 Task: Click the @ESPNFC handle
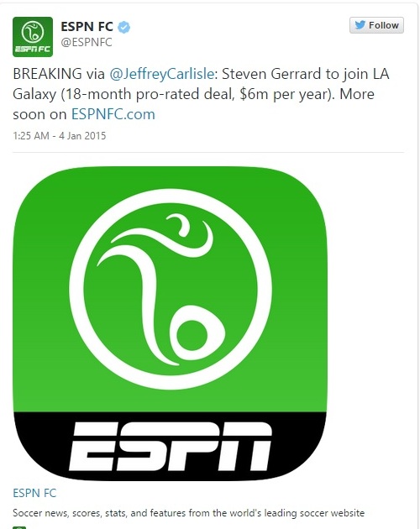(x=87, y=43)
